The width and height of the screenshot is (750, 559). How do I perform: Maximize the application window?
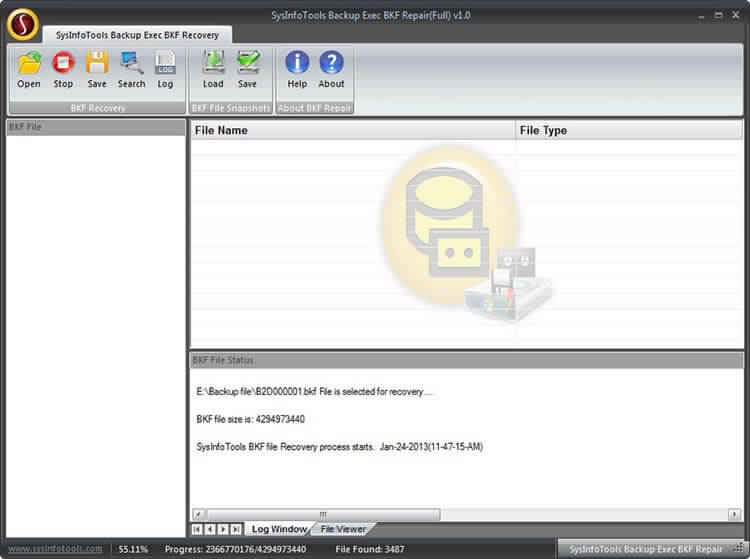point(718,16)
